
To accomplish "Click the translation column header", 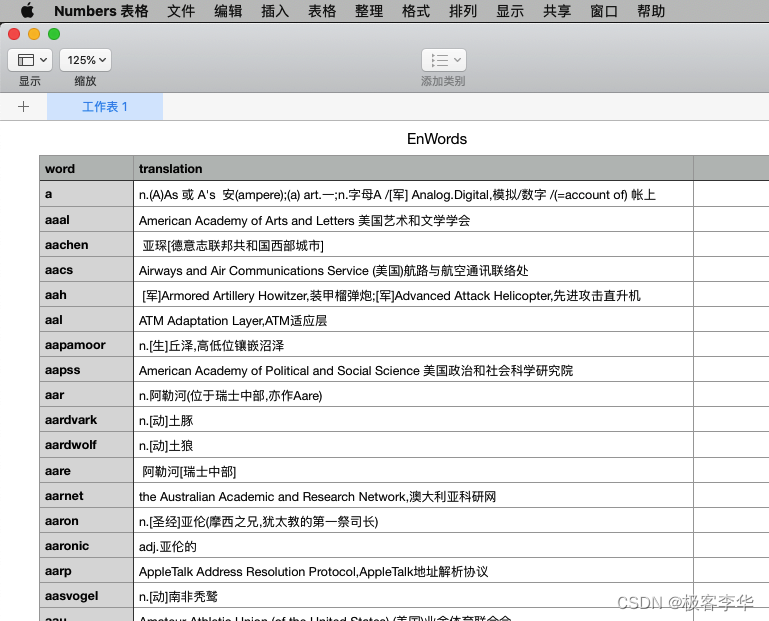I will (x=413, y=169).
